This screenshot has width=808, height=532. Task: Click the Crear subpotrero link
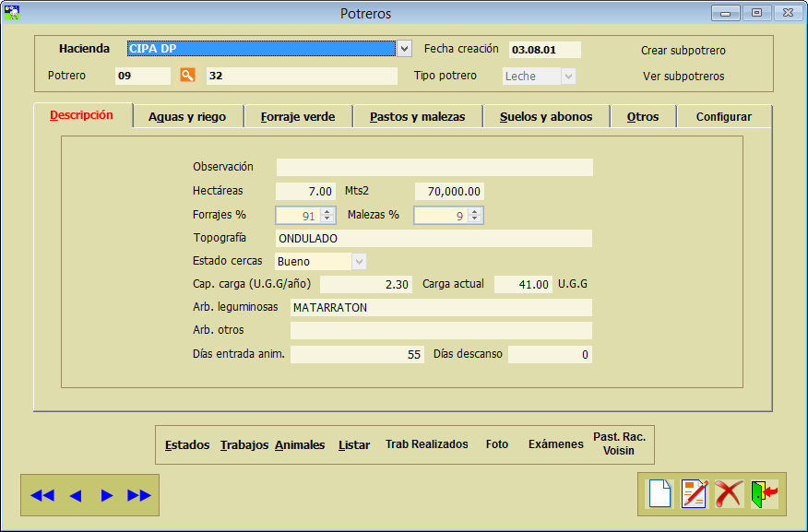point(683,50)
